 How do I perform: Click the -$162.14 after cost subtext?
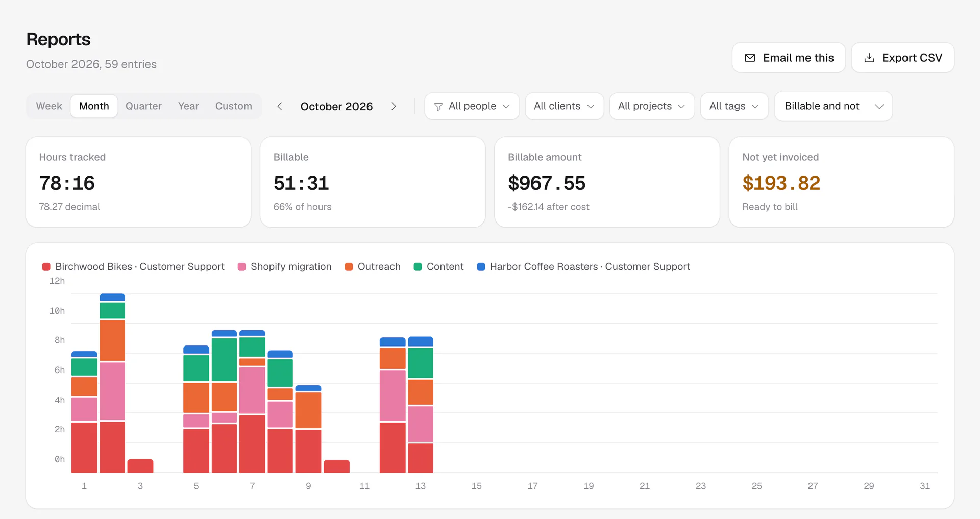tap(549, 207)
